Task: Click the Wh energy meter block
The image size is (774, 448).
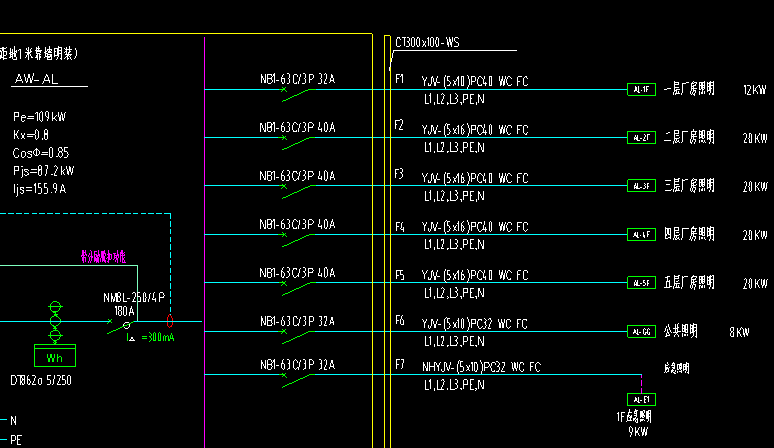Action: (x=55, y=356)
